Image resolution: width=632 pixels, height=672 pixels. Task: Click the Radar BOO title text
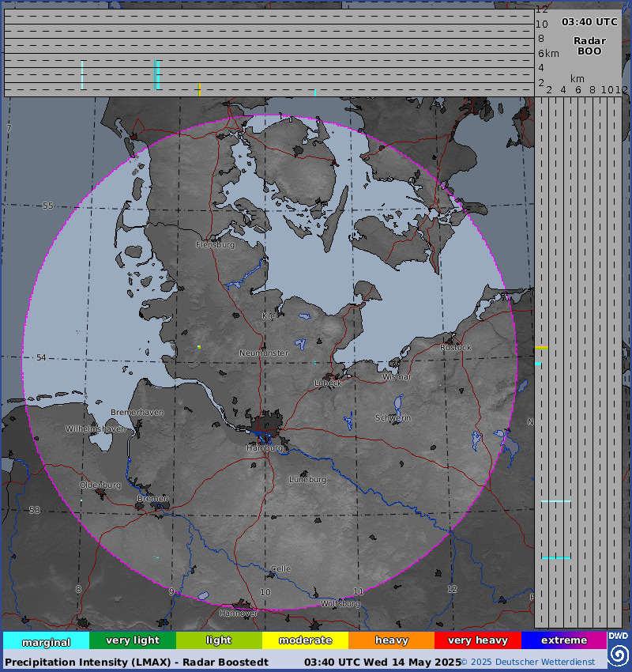point(589,46)
